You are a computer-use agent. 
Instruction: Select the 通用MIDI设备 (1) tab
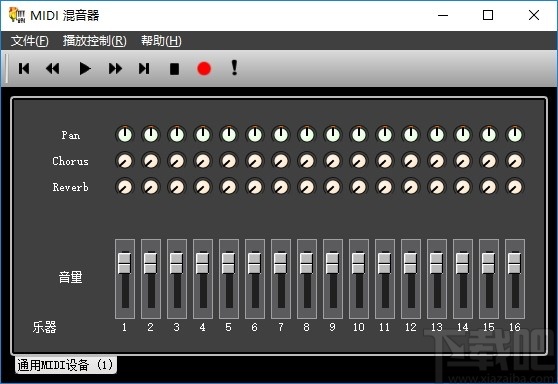point(65,365)
